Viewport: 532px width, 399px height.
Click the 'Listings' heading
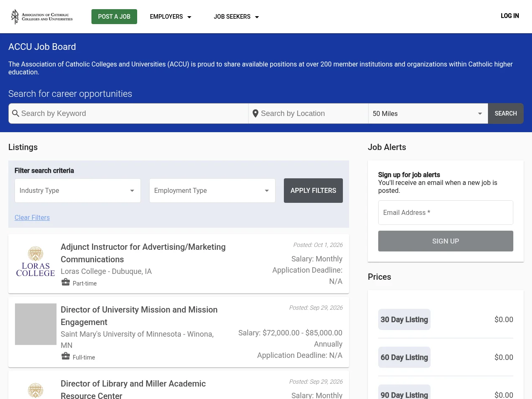[23, 147]
